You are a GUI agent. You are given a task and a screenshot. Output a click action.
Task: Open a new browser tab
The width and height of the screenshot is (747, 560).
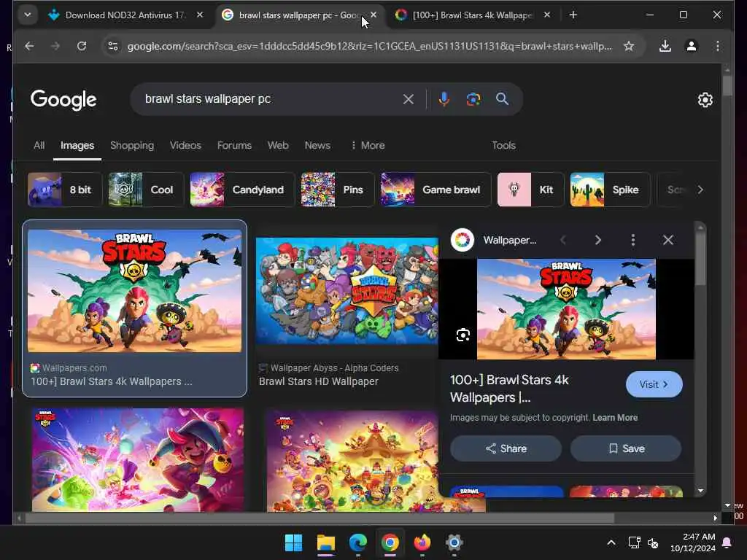pos(573,15)
